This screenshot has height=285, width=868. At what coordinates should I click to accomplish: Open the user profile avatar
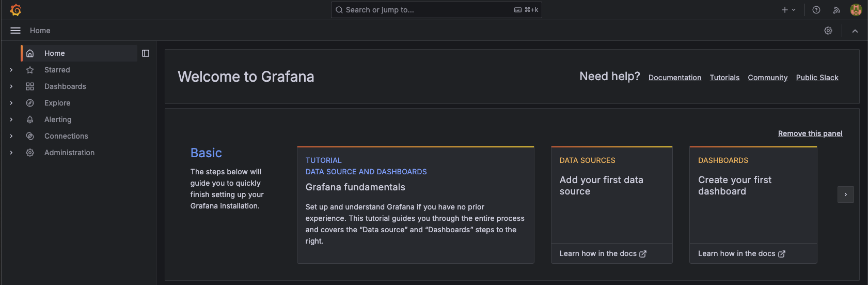(x=856, y=10)
